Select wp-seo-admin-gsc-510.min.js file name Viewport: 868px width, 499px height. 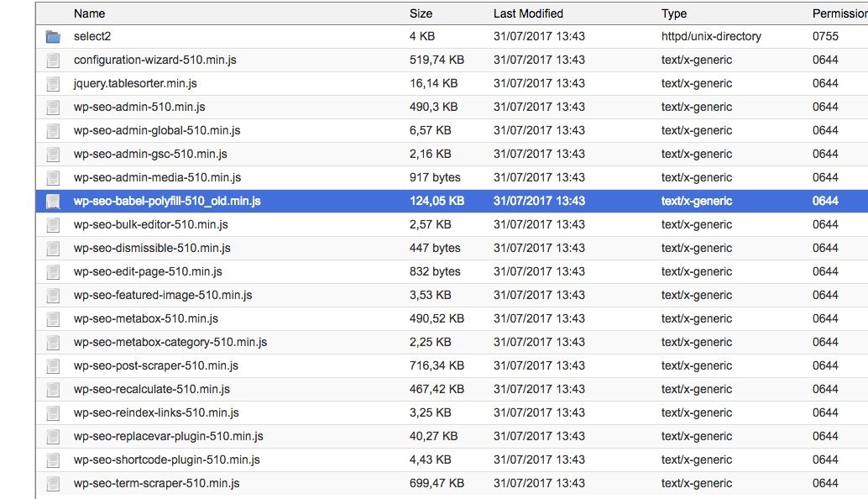click(150, 154)
